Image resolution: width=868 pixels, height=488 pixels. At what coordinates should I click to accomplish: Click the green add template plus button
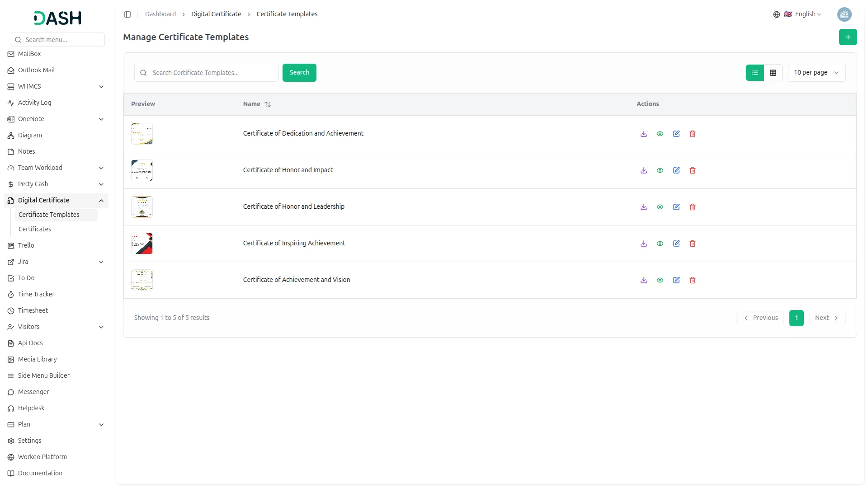[x=848, y=37]
